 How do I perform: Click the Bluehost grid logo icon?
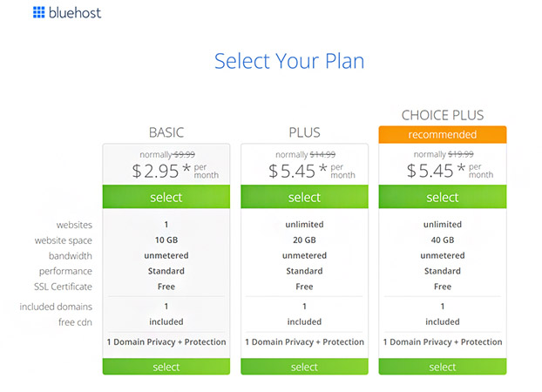tap(38, 12)
